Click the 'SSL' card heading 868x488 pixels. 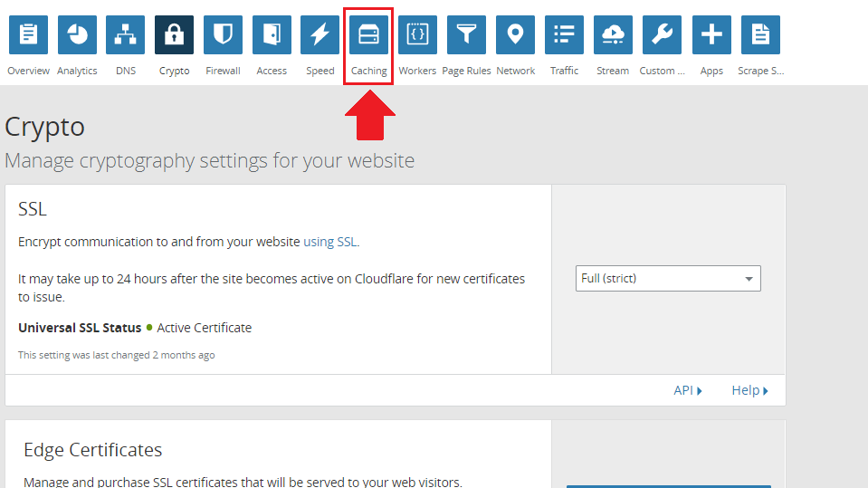click(x=32, y=209)
